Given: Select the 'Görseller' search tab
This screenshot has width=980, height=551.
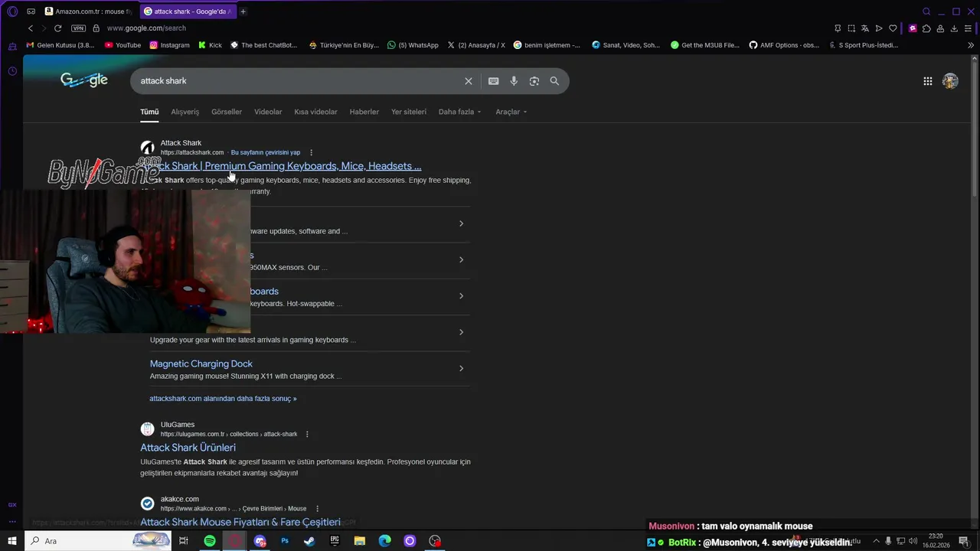Looking at the screenshot, I should 227,112.
